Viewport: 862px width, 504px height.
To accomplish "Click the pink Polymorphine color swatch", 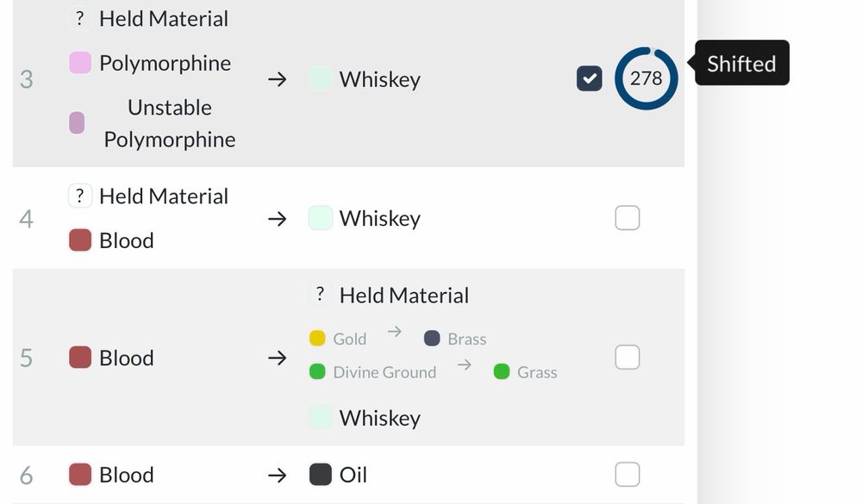I will click(80, 63).
